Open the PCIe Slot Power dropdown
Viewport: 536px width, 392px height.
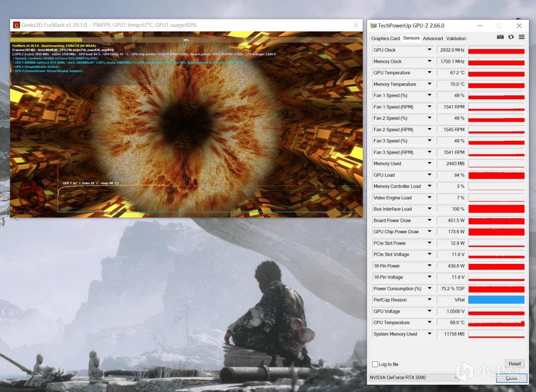tap(429, 243)
